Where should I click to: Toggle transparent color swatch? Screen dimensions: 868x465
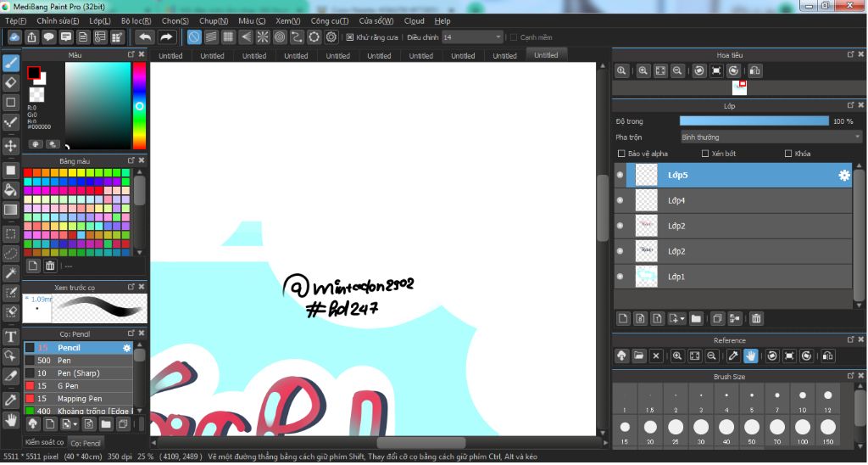pyautogui.click(x=36, y=95)
